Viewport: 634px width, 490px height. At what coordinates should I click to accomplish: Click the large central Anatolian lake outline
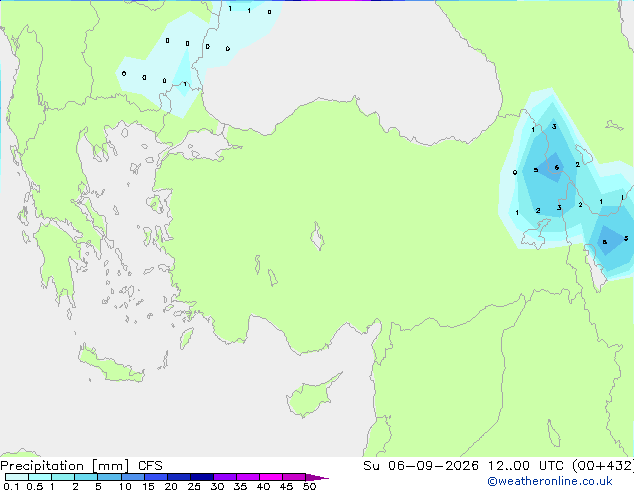(317, 236)
